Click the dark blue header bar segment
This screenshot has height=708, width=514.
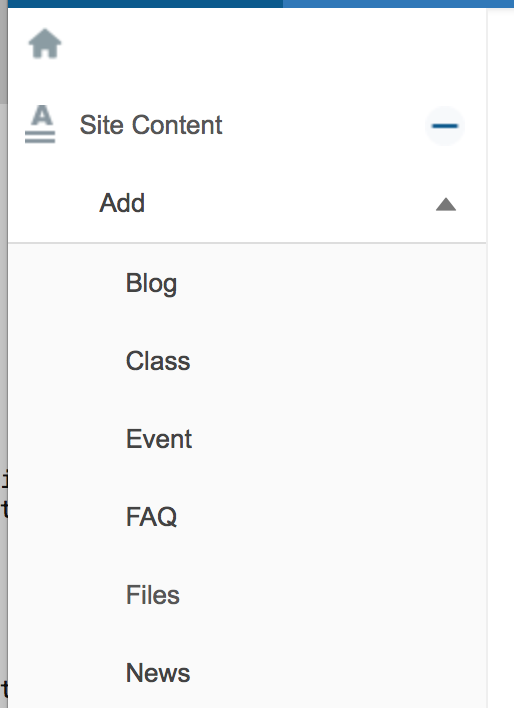coord(145,4)
